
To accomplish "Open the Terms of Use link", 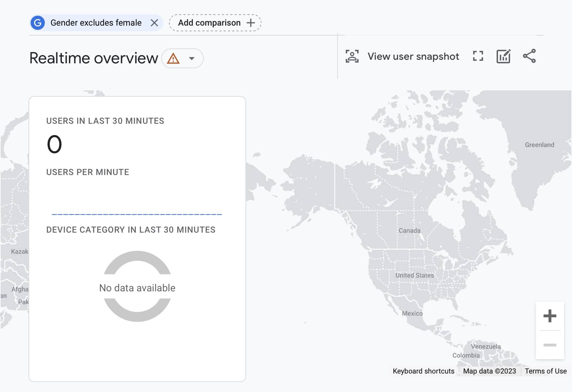I will pos(545,371).
